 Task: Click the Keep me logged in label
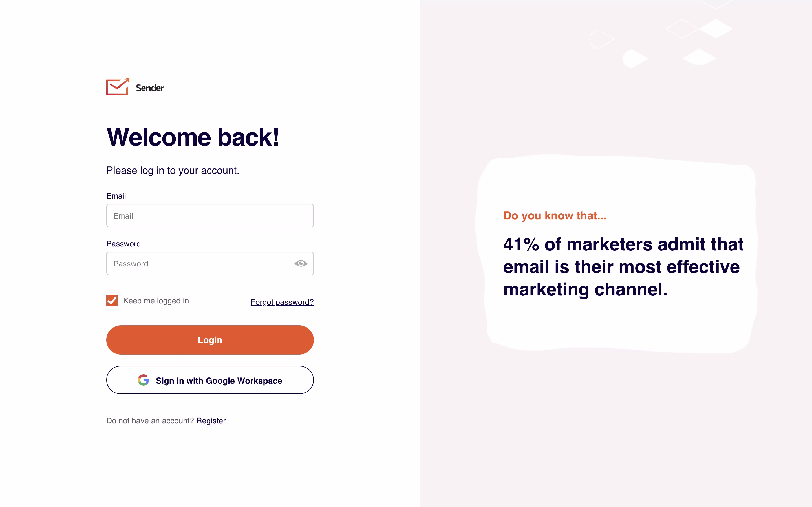click(x=156, y=301)
